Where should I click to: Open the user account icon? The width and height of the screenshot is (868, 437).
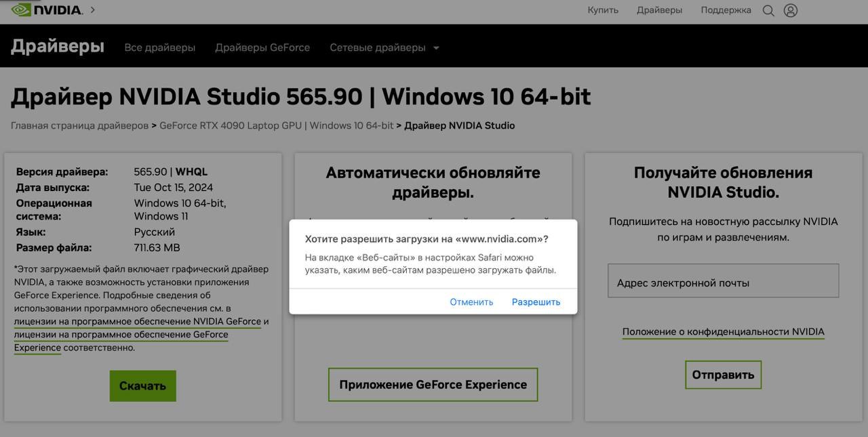(791, 10)
